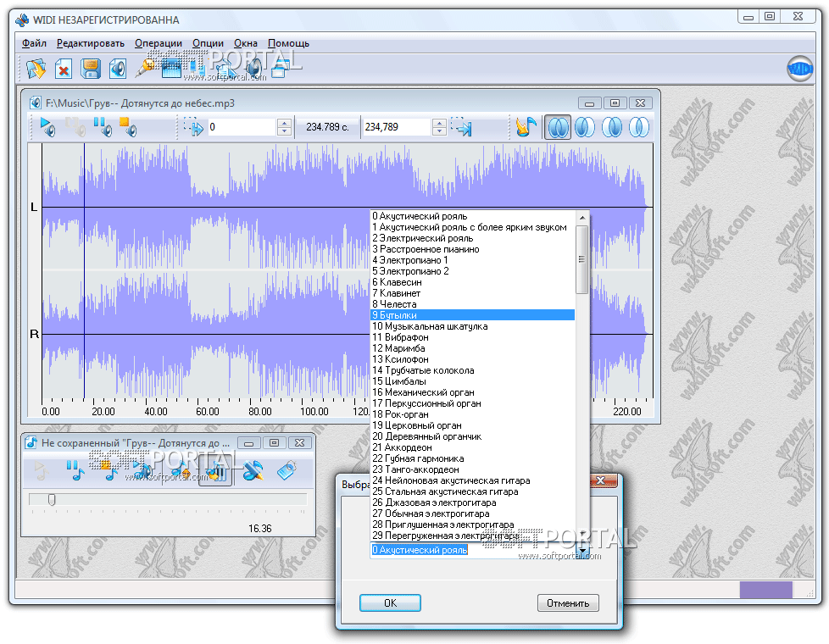Click the selection end field showing 234,789
Screen dimensions: 829x644
click(397, 127)
